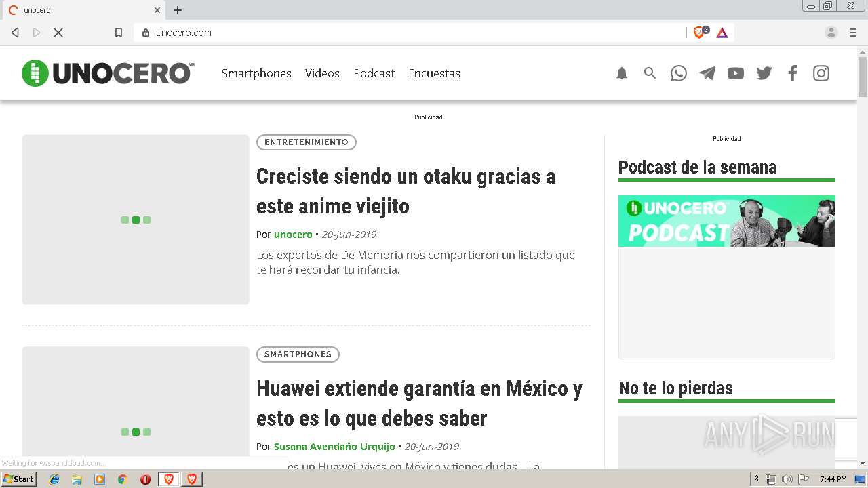Open the browser hamburger menu
This screenshot has height=488, width=868.
coord(853,33)
